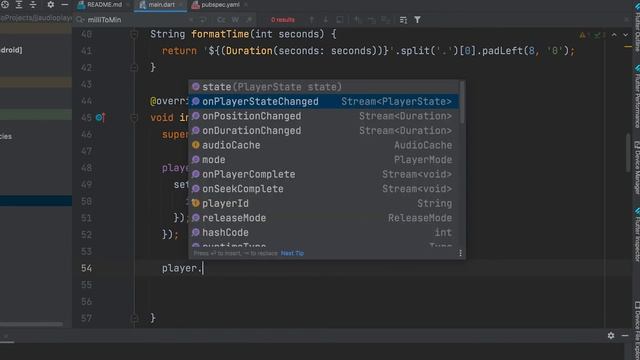
Task: Open project panel settings gear
Action: pyautogui.click(x=51, y=4)
